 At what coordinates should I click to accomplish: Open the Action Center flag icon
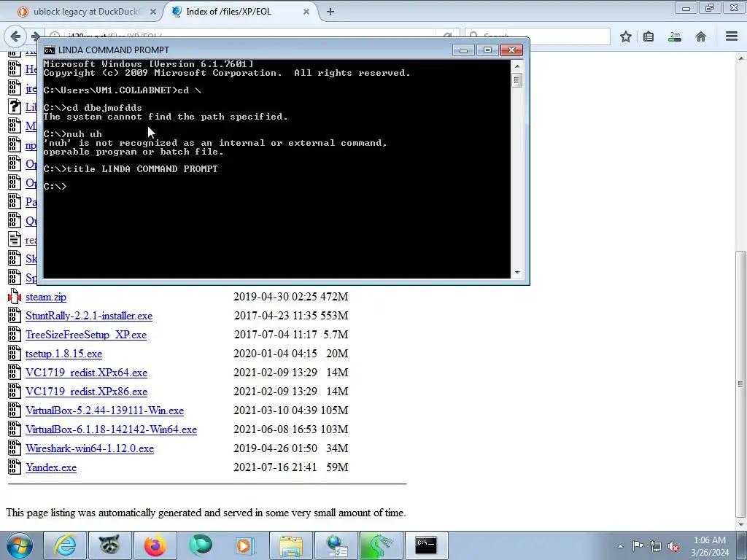tap(638, 546)
